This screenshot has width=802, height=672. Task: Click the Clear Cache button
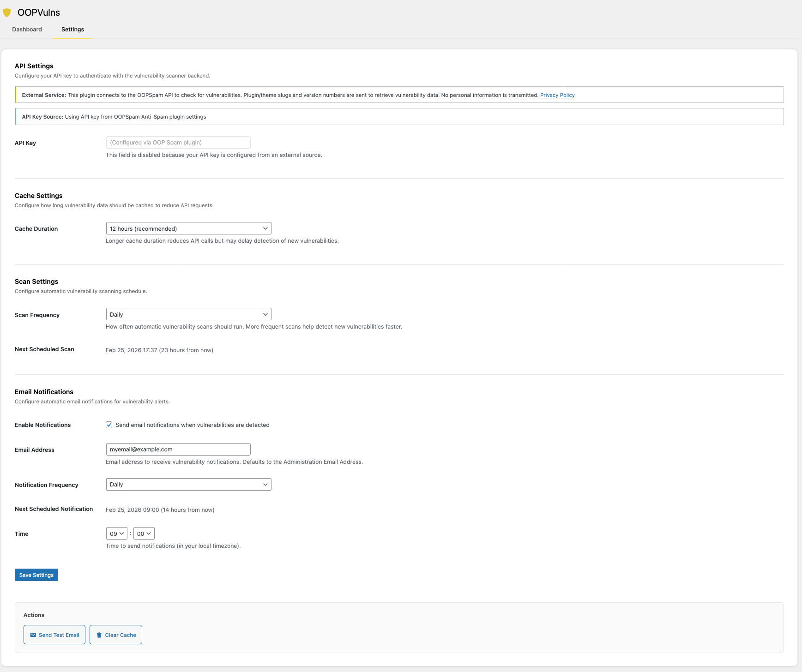click(x=115, y=635)
